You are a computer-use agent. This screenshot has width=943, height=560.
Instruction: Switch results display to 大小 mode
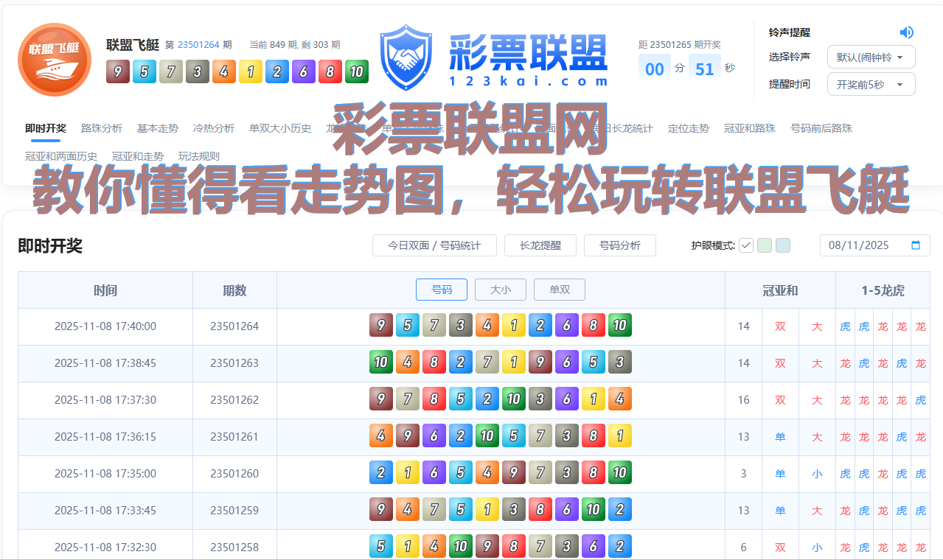500,290
